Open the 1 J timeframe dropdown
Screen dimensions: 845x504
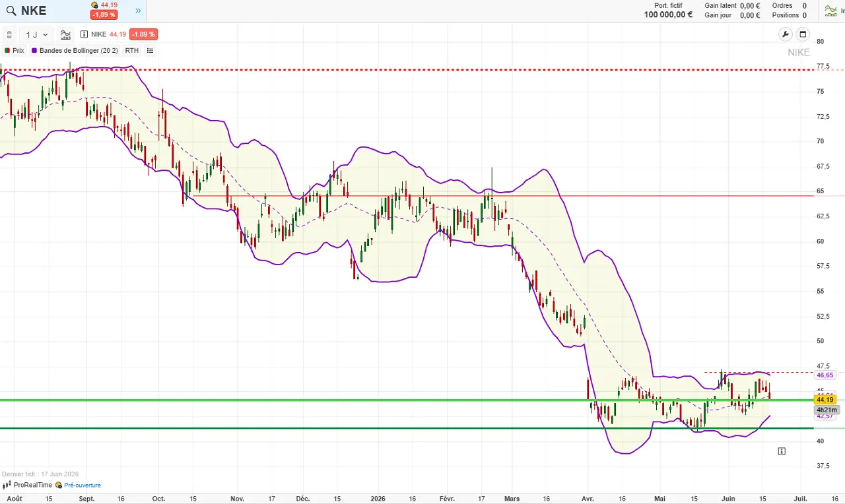click(x=36, y=34)
